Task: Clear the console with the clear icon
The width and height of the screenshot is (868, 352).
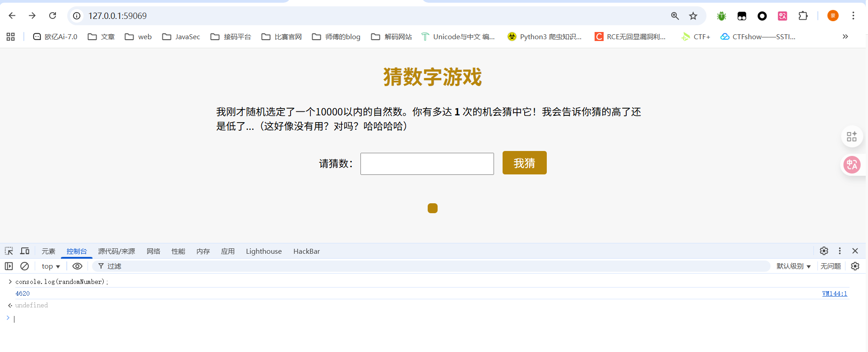Action: [x=25, y=266]
